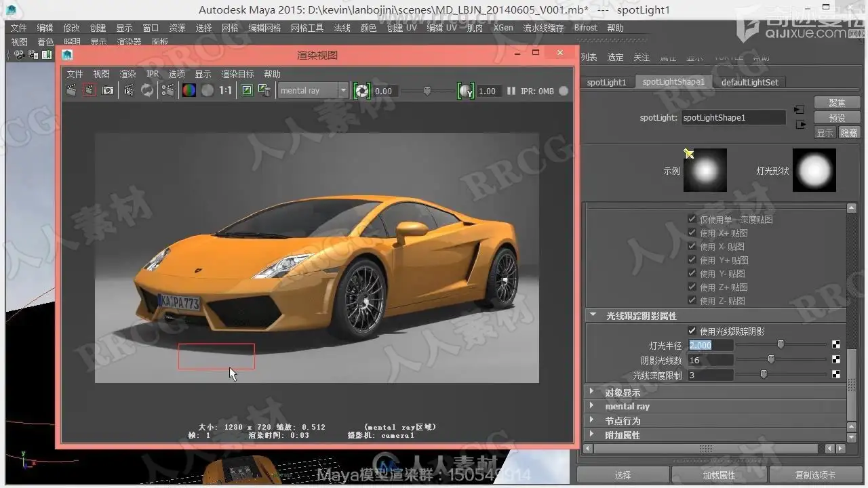The image size is (868, 488).
Task: Toggle the 使用 X+ 贴图 checkbox
Action: tap(692, 232)
